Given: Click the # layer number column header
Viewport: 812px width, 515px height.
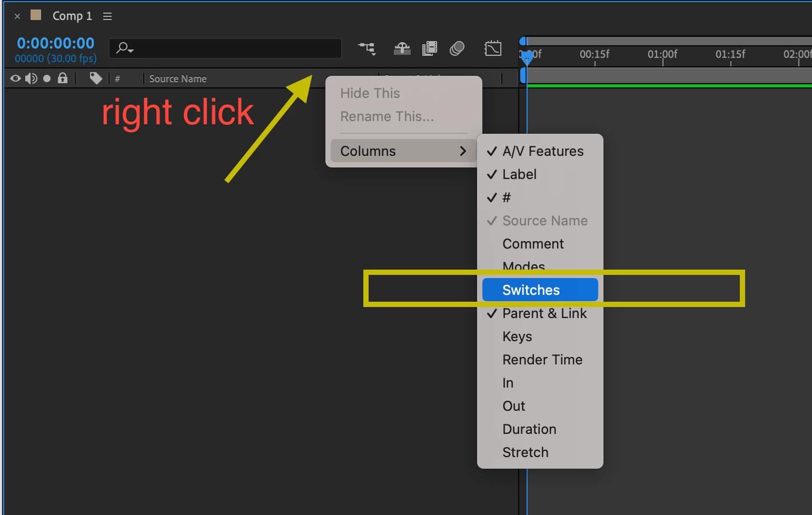Looking at the screenshot, I should [x=117, y=78].
